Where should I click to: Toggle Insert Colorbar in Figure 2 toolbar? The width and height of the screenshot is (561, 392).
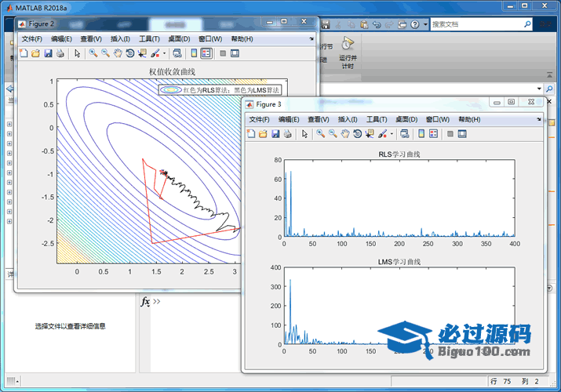coord(194,53)
